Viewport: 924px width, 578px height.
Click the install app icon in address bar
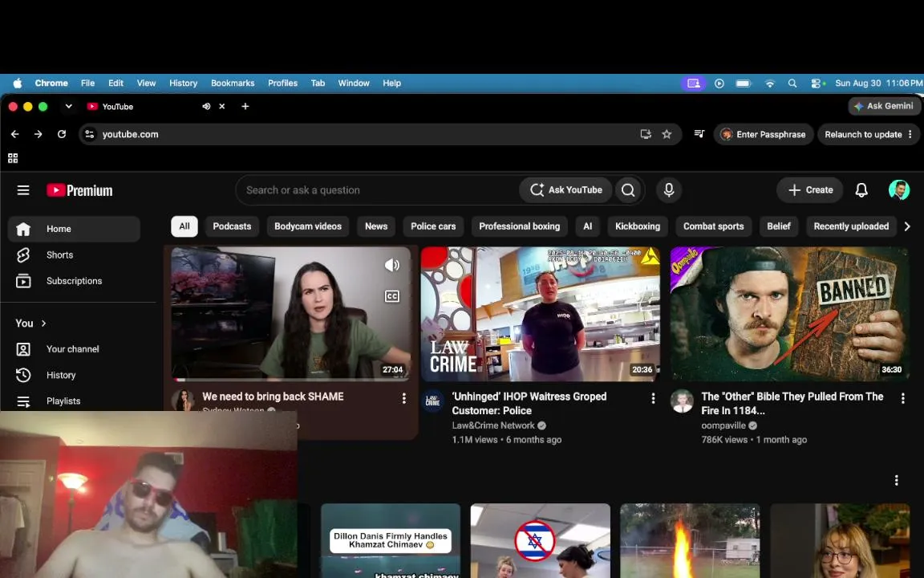646,135
